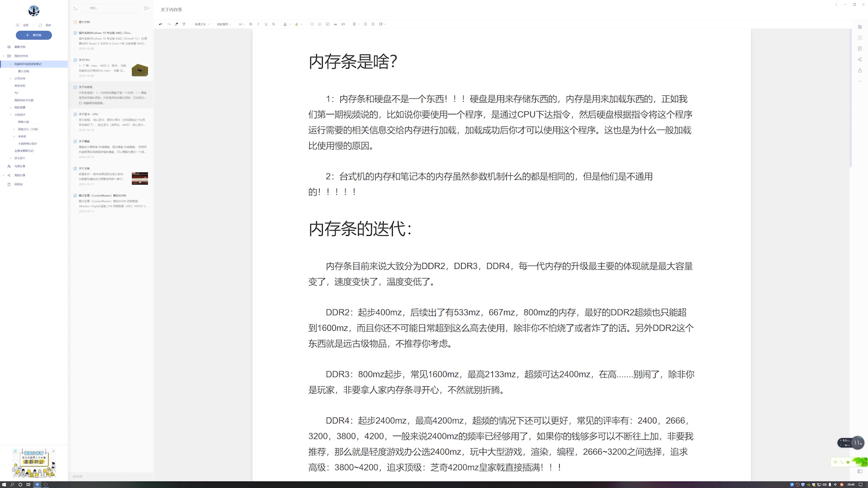This screenshot has width=868, height=488.
Task: Open the 回收站 recycle bin
Action: tap(18, 184)
